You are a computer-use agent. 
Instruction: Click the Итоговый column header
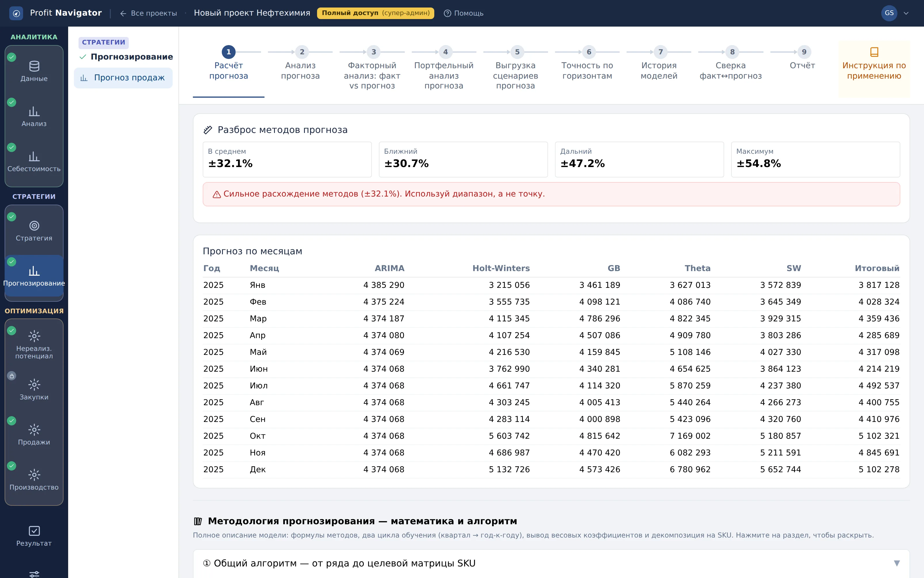coord(877,268)
